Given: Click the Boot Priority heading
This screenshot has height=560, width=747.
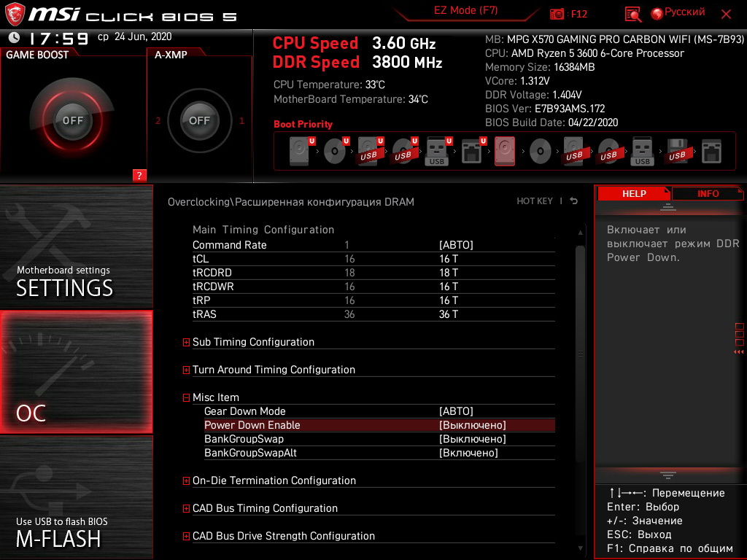Looking at the screenshot, I should pos(303,124).
